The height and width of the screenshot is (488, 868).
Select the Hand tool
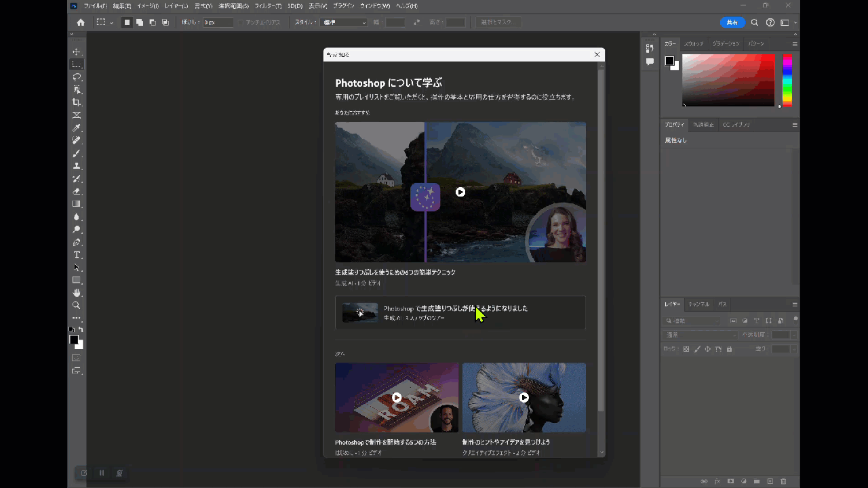pos(77,293)
